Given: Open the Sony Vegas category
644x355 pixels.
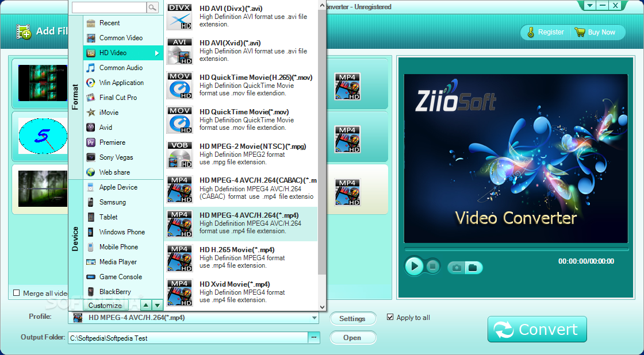Looking at the screenshot, I should tap(123, 157).
